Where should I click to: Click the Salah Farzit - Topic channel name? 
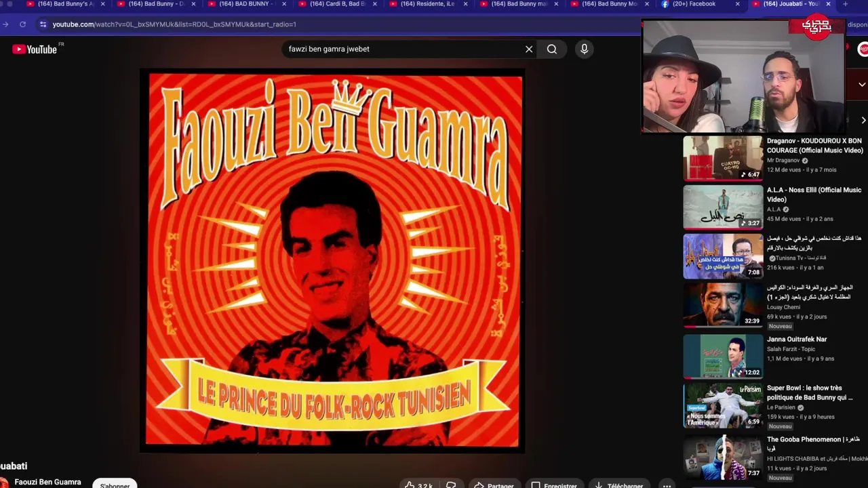pos(791,349)
